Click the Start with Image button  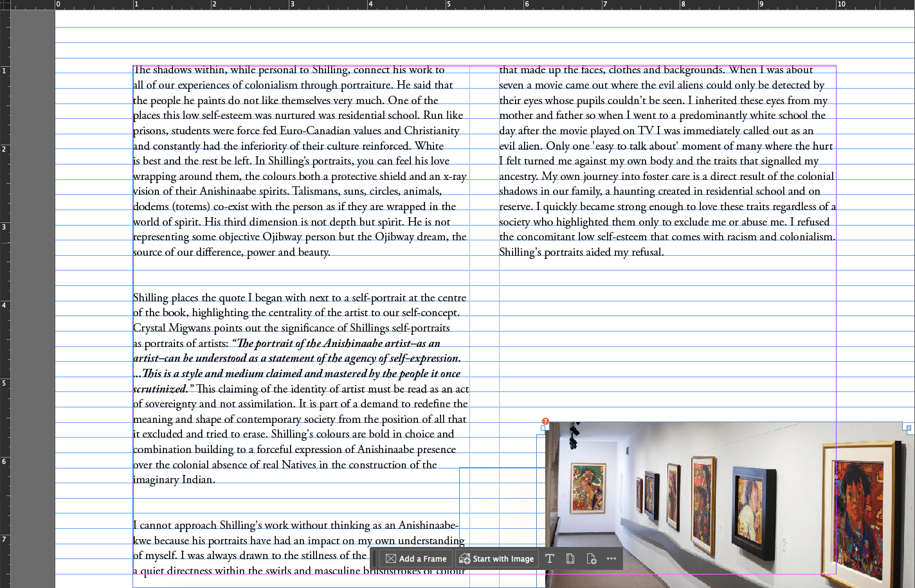click(496, 558)
